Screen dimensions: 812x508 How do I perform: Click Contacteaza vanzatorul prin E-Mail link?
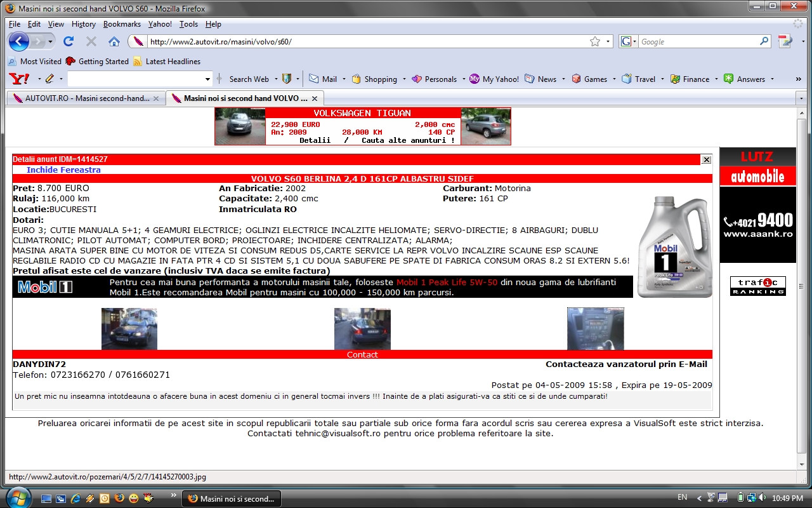tap(626, 364)
